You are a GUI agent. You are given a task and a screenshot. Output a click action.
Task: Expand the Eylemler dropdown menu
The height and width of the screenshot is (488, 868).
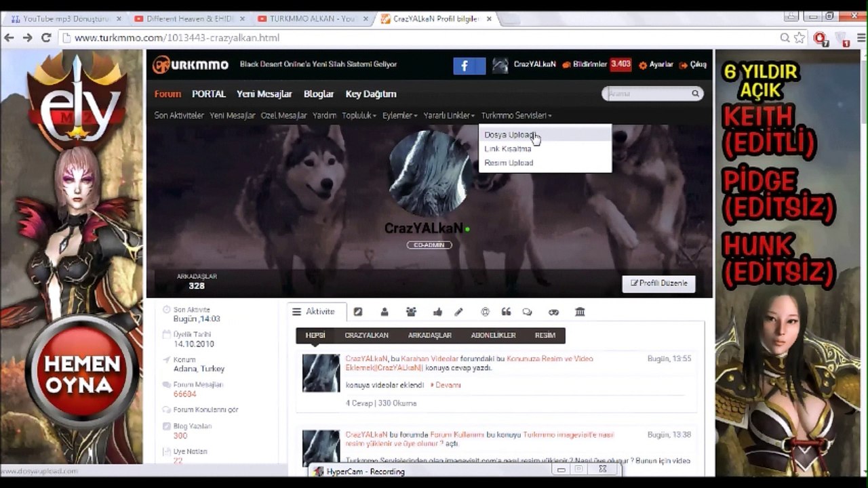pos(400,116)
